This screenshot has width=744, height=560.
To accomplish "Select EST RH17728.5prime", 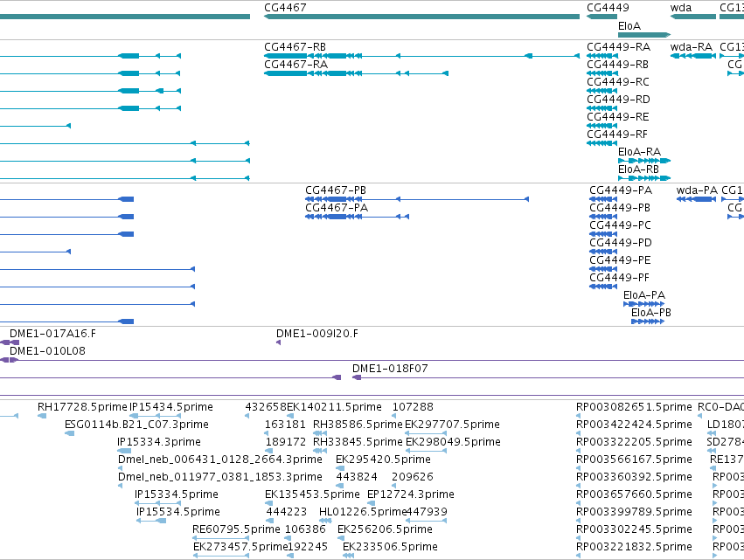I will click(x=42, y=416).
